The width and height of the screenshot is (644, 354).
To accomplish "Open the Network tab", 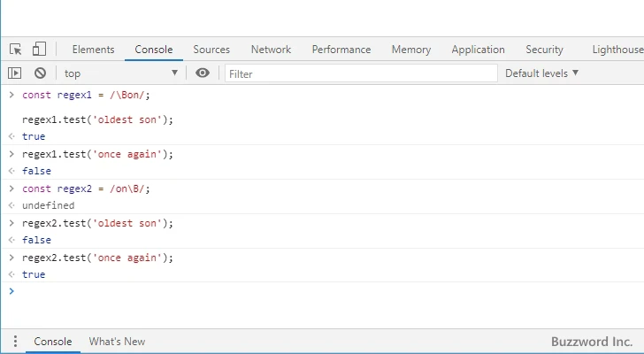I will click(271, 50).
